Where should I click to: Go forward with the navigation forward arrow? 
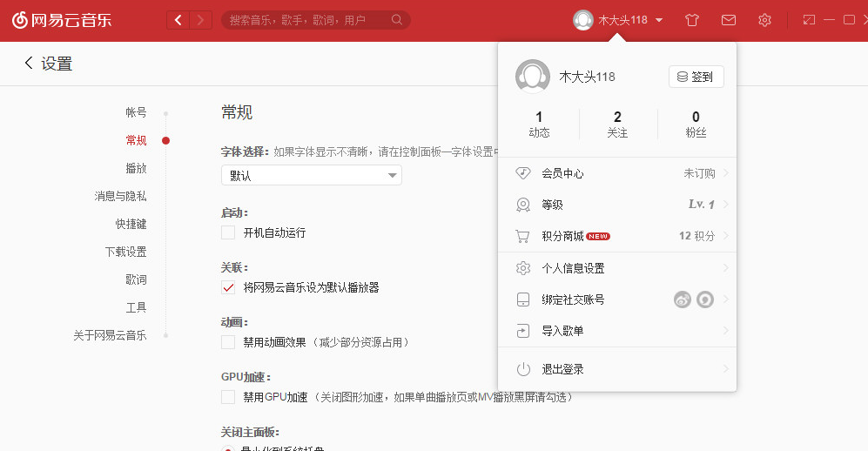coord(200,21)
